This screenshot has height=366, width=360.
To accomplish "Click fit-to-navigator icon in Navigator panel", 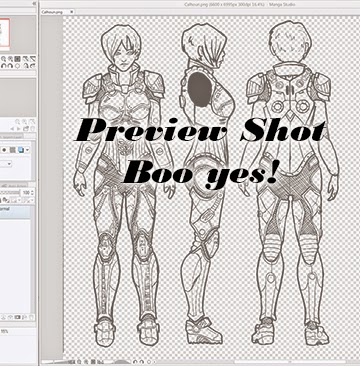I will point(25,59).
